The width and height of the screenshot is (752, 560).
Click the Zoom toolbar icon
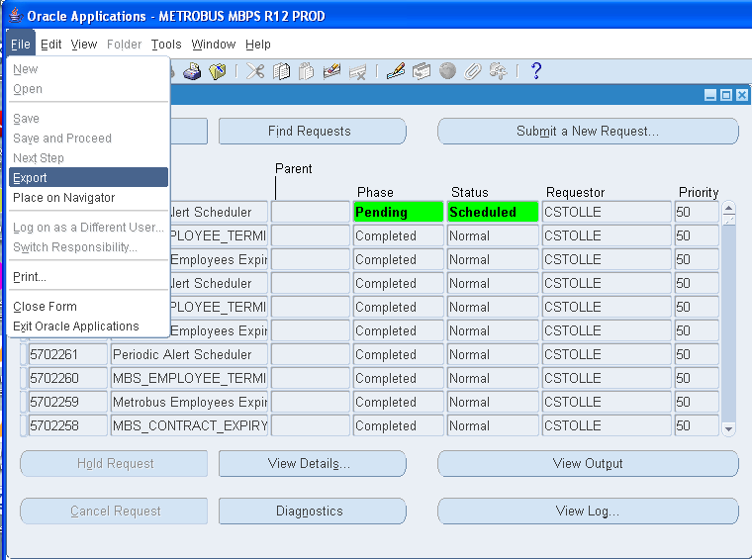pos(422,72)
